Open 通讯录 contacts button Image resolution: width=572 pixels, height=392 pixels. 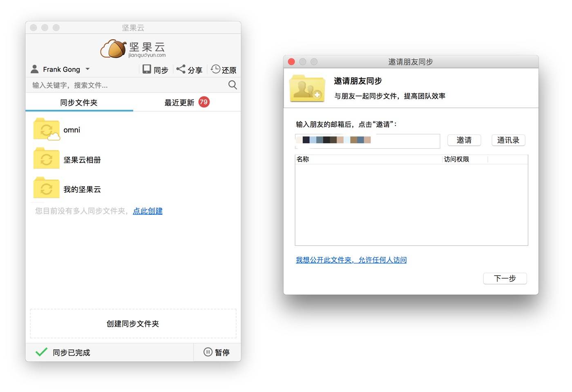tap(508, 140)
